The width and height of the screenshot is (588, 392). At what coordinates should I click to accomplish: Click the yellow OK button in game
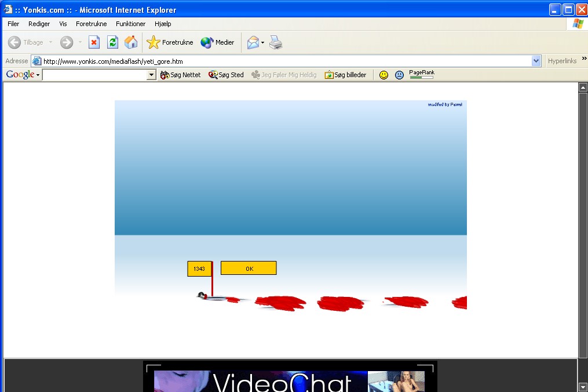[249, 268]
